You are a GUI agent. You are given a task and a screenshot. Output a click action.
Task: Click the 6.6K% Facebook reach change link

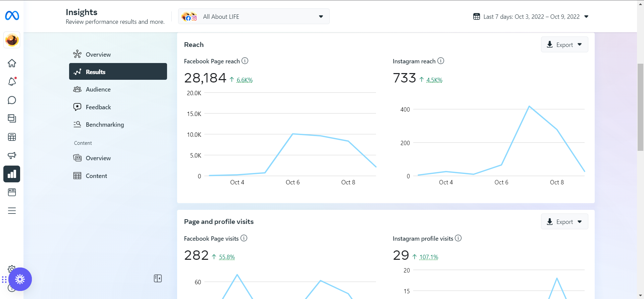click(x=245, y=80)
